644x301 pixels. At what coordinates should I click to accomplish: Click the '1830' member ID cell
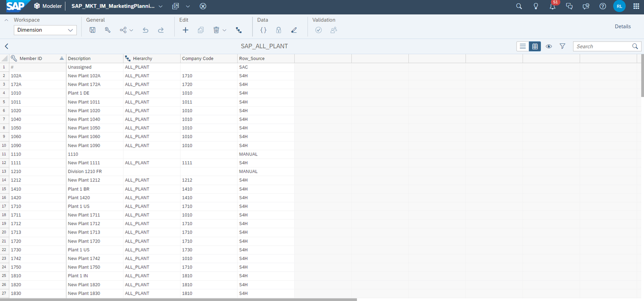click(38, 293)
